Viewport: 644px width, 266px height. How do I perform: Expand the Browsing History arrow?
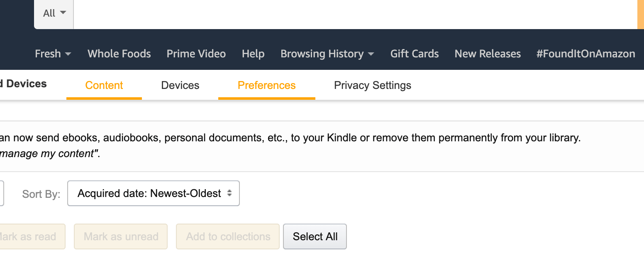pyautogui.click(x=371, y=54)
